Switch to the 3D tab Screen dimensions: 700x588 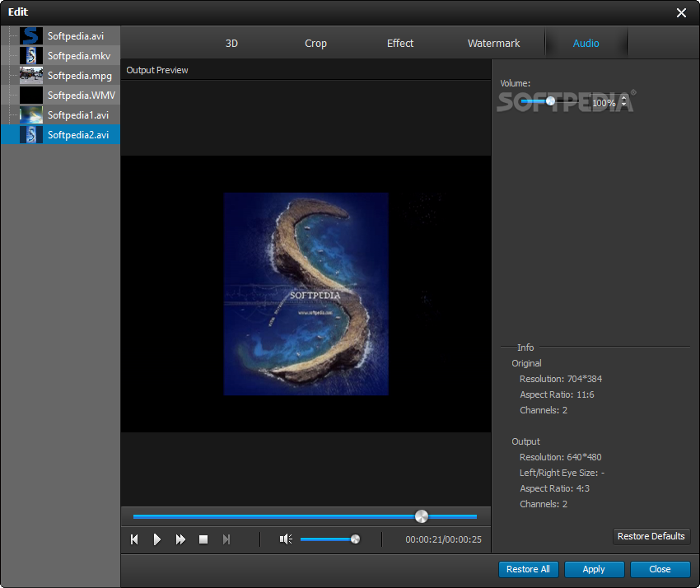(231, 44)
